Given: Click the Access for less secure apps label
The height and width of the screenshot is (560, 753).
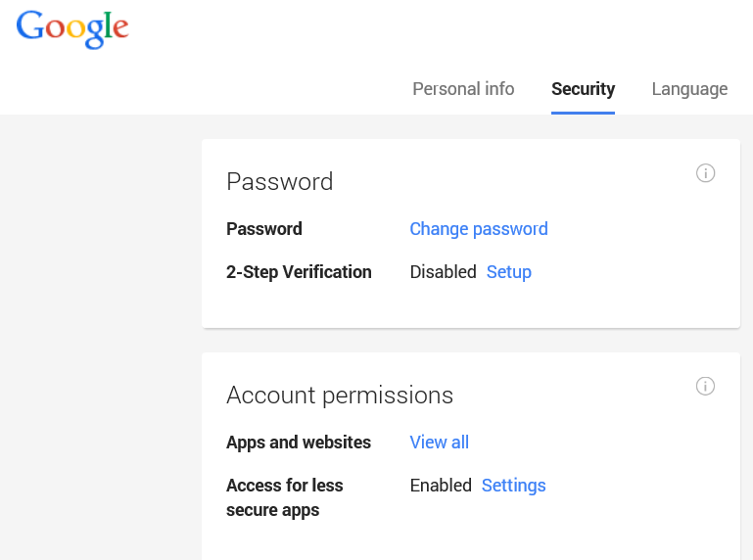Looking at the screenshot, I should [x=284, y=497].
